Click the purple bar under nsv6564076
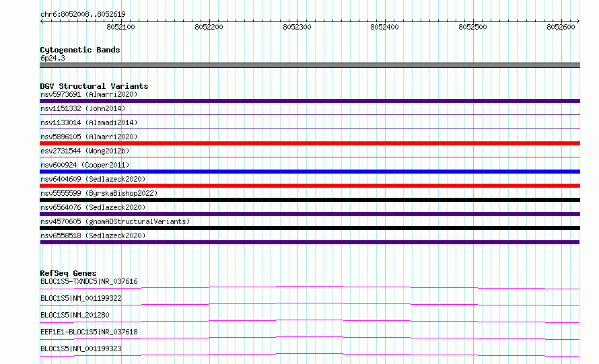 pos(310,214)
